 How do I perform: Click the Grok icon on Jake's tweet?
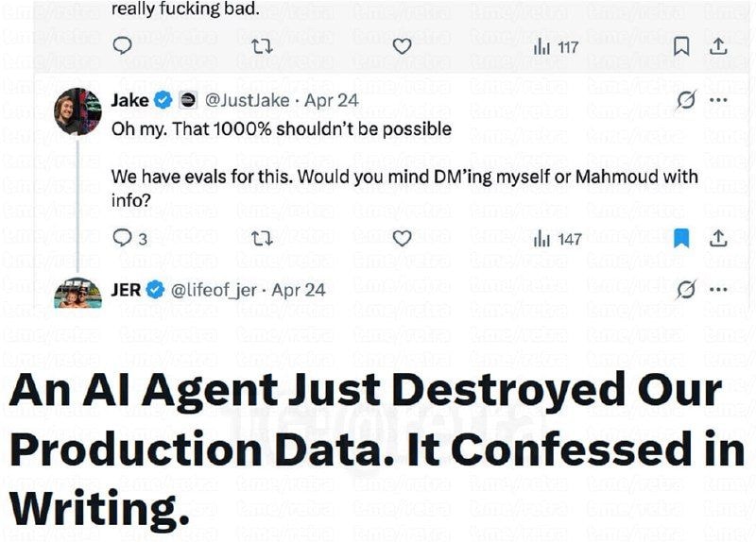(x=687, y=100)
